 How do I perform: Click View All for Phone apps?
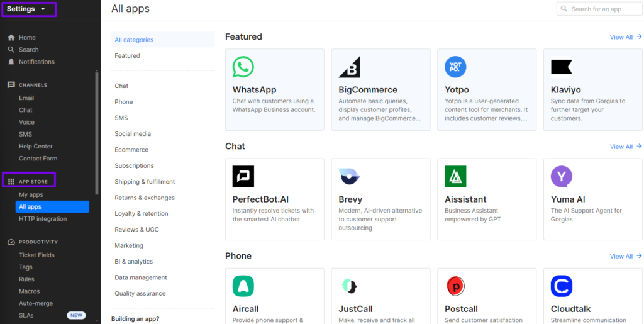click(626, 256)
